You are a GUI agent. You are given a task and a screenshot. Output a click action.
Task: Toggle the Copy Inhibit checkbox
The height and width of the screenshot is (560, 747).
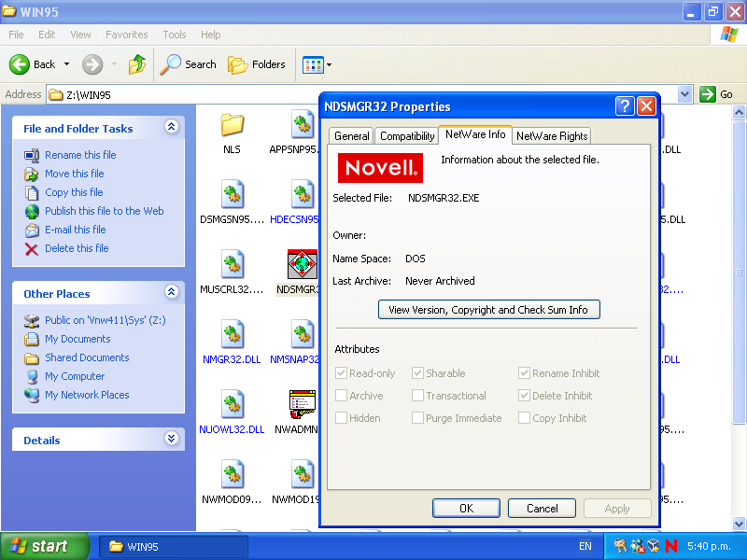pos(524,417)
